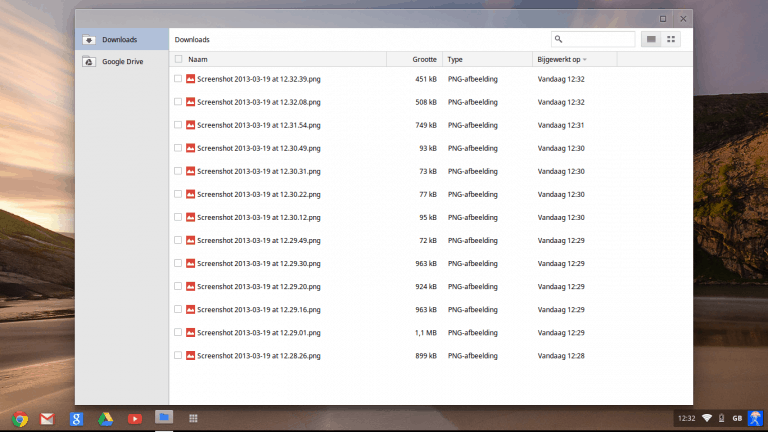Launch Google Drive from the shelf
The width and height of the screenshot is (768, 432).
[x=105, y=419]
